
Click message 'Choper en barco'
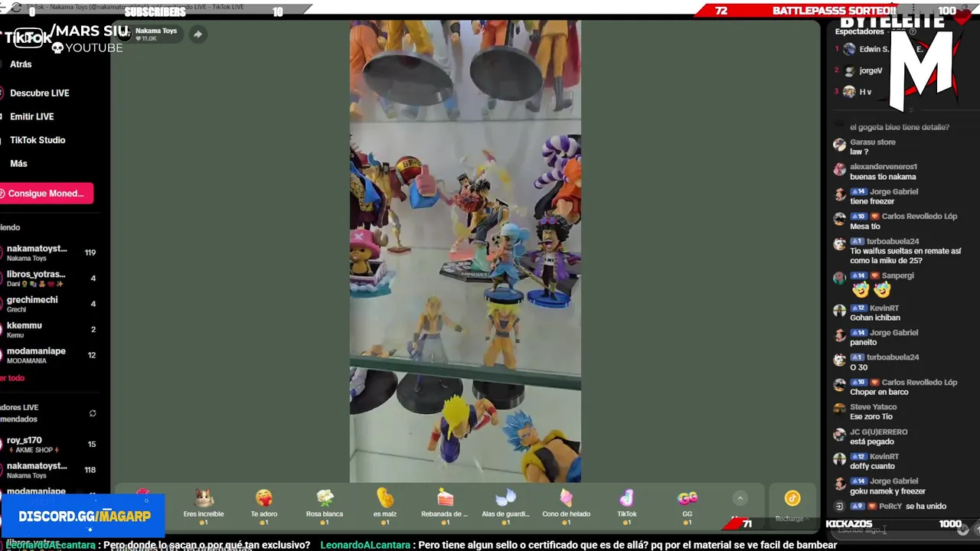(879, 392)
